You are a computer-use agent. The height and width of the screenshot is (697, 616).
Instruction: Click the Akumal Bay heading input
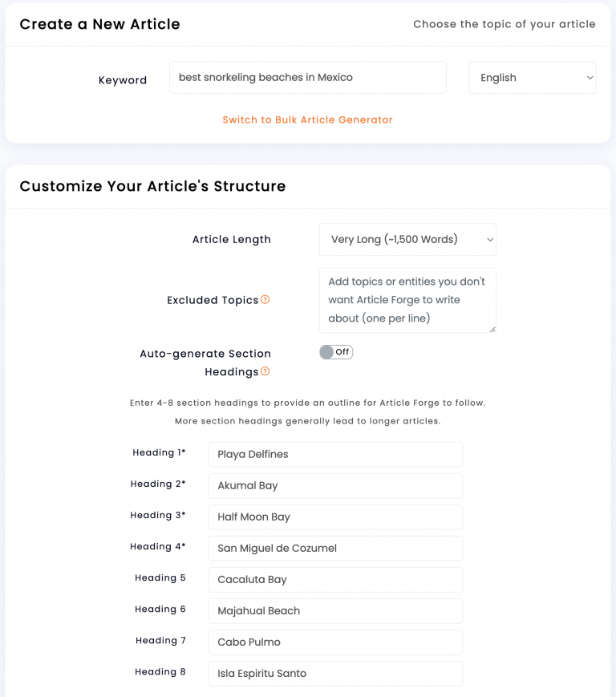point(334,485)
